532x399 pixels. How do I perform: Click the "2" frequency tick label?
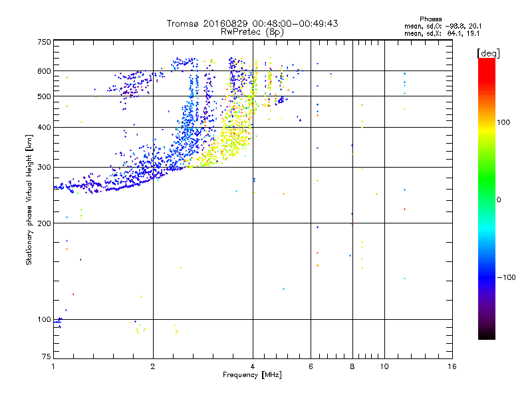click(x=153, y=366)
